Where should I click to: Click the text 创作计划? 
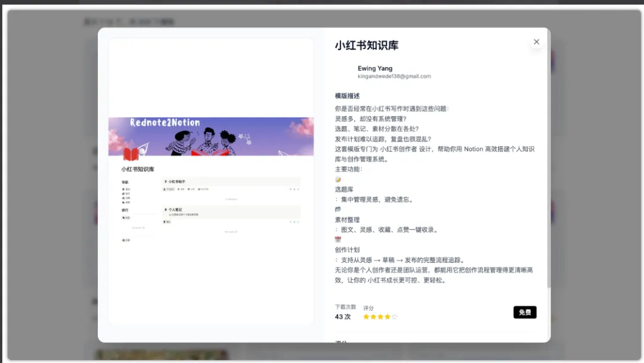[x=347, y=250]
